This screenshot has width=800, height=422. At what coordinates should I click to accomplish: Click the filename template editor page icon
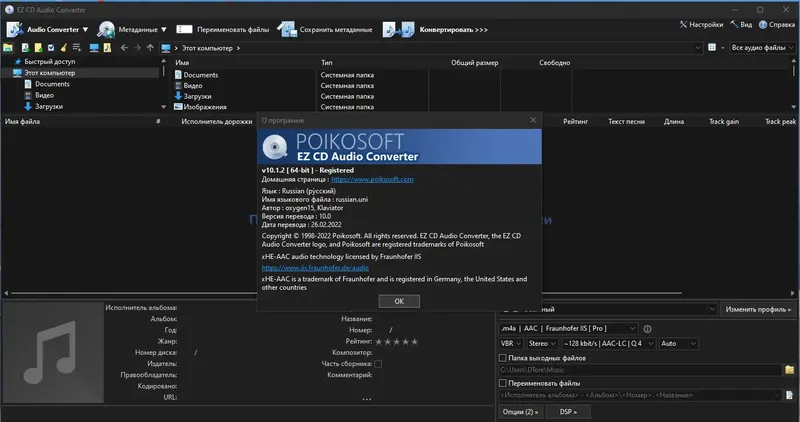[x=790, y=395]
